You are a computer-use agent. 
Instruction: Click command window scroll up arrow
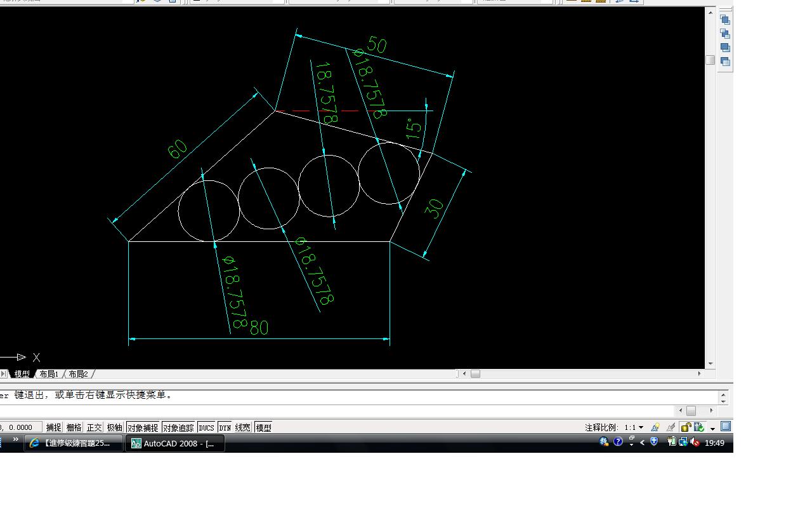723,394
